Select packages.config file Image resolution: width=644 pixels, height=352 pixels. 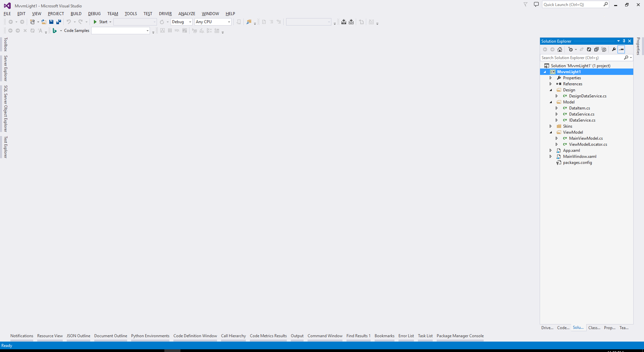[577, 163]
